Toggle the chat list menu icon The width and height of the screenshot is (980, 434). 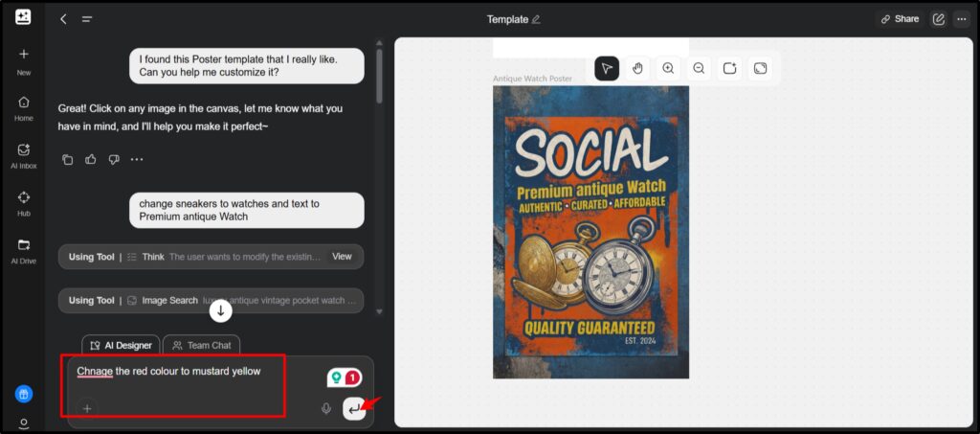(87, 19)
